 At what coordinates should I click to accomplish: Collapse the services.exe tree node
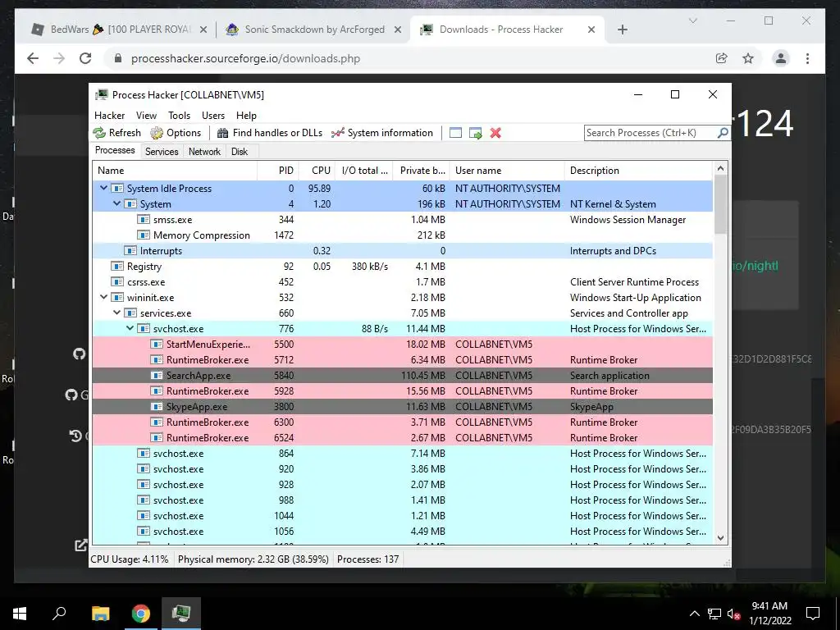coord(116,313)
